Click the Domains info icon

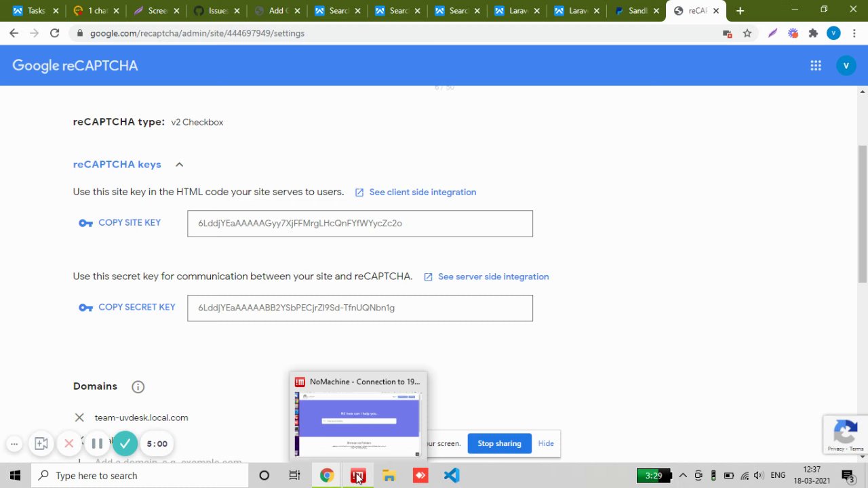click(138, 387)
